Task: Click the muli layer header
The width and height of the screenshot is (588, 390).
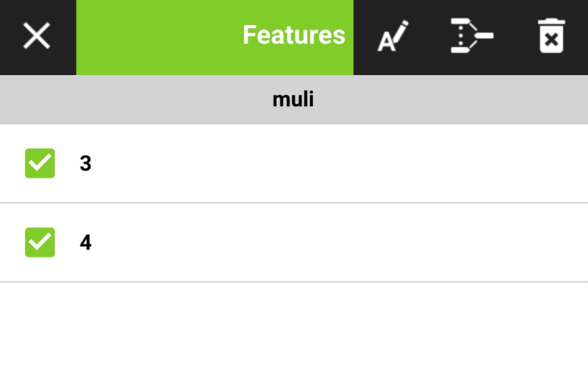Action: [293, 99]
